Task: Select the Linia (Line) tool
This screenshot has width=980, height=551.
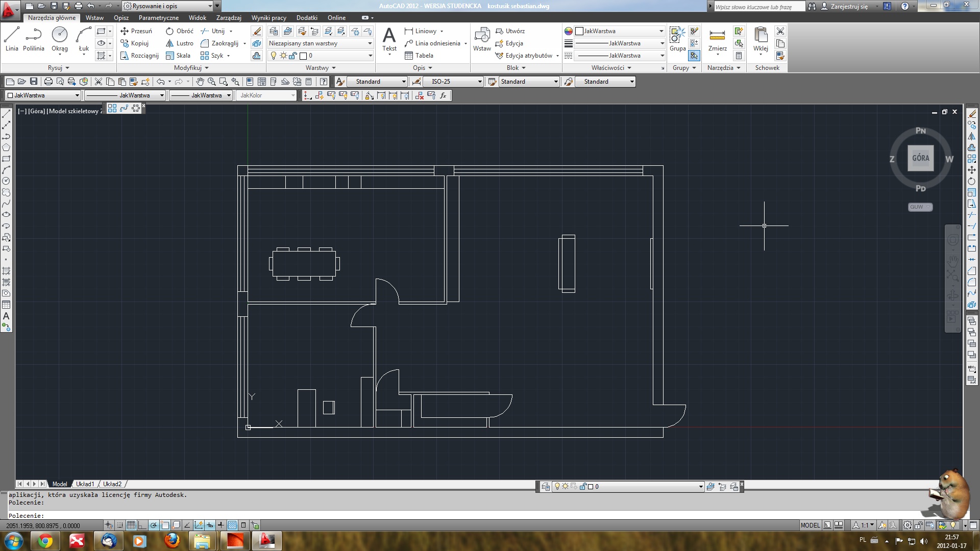Action: click(12, 36)
